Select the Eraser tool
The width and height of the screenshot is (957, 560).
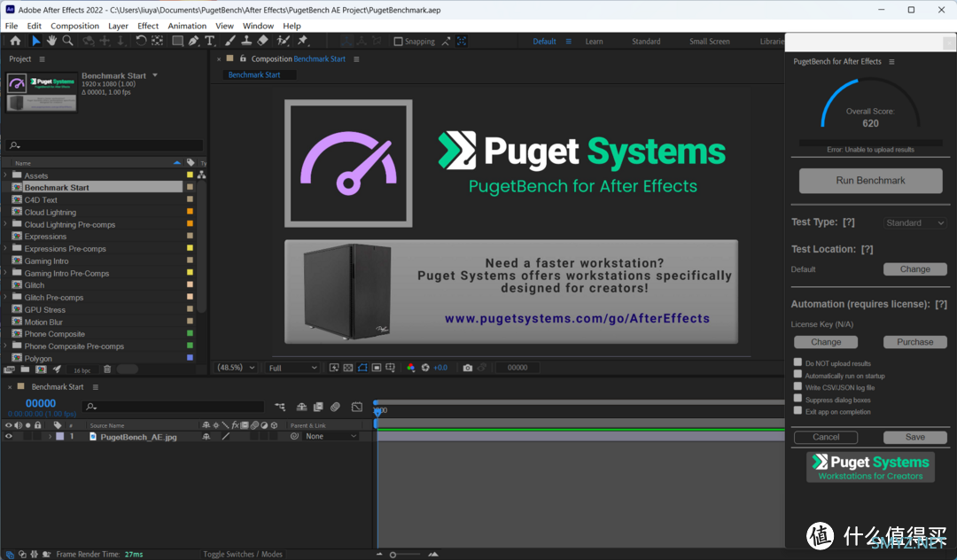(x=262, y=41)
